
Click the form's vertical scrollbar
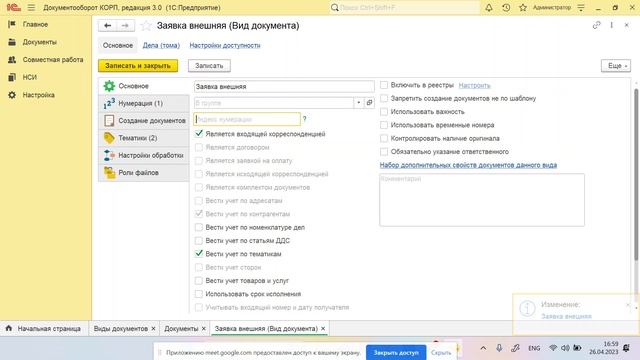(636, 174)
